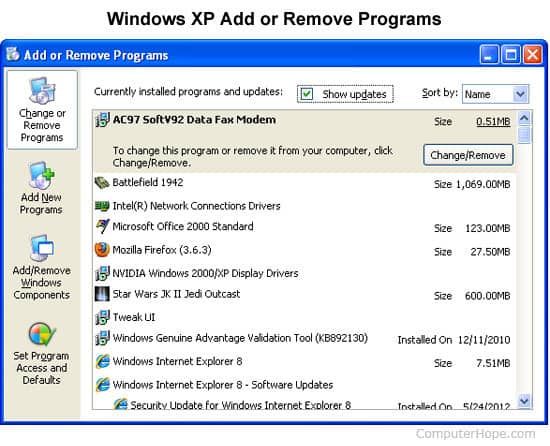Click the Battlefield 1942 program icon
This screenshot has width=550, height=446.
(x=102, y=183)
